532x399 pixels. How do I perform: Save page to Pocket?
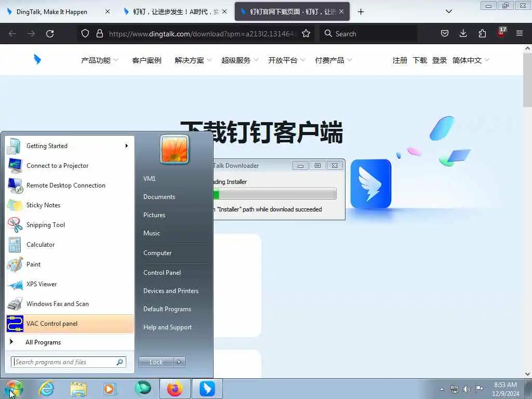pyautogui.click(x=445, y=33)
